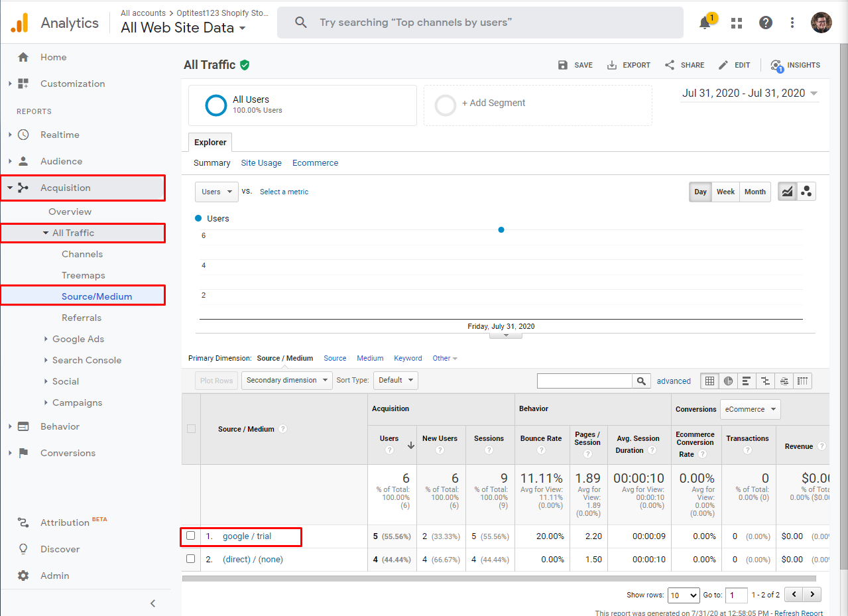Image resolution: width=848 pixels, height=616 pixels.
Task: Open the notifications bell
Action: click(705, 23)
